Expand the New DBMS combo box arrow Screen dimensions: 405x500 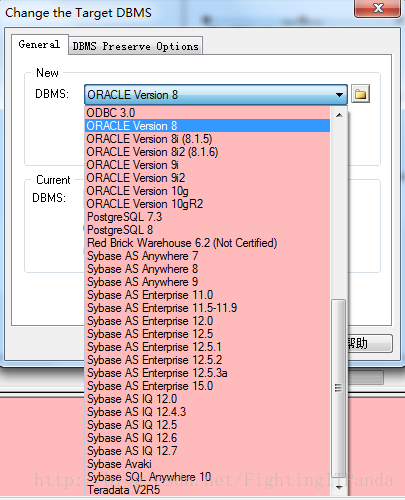click(339, 95)
